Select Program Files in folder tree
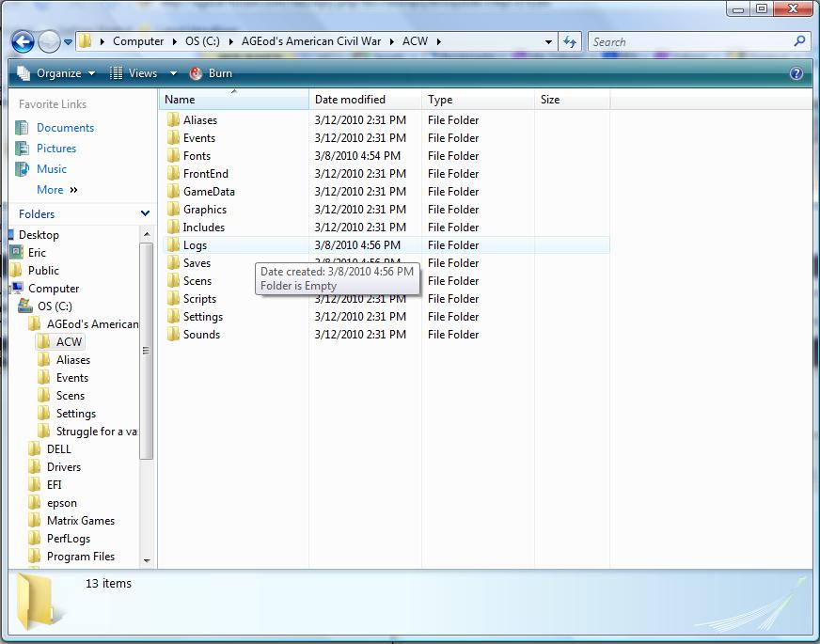This screenshot has height=644, width=820. tap(81, 557)
